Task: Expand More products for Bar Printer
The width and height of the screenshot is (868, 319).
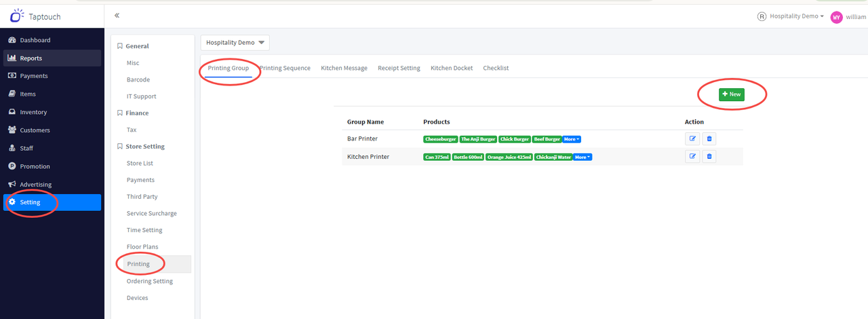Action: pos(572,139)
